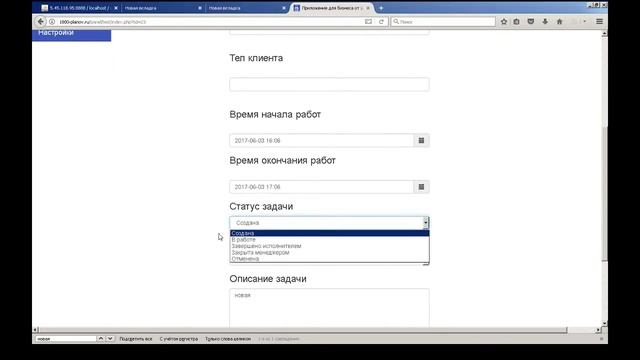Open a new tab with the plus button
This screenshot has width=640, height=360.
[x=381, y=8]
